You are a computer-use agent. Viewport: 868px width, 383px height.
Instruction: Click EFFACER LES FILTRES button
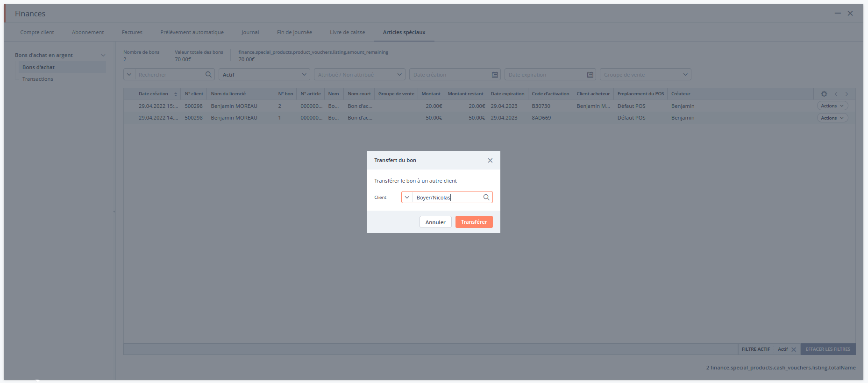coord(828,349)
